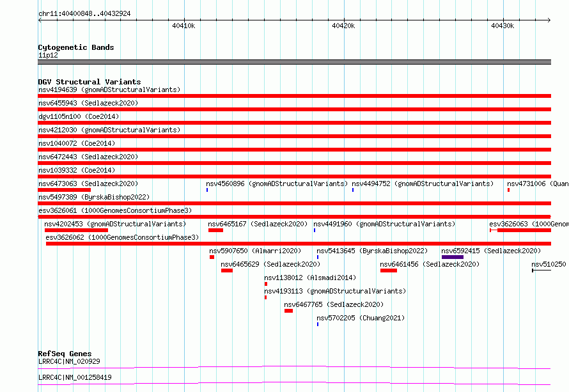569x392 pixels.
Task: Open the nsv4202453 gnomAD label
Action: (115, 224)
